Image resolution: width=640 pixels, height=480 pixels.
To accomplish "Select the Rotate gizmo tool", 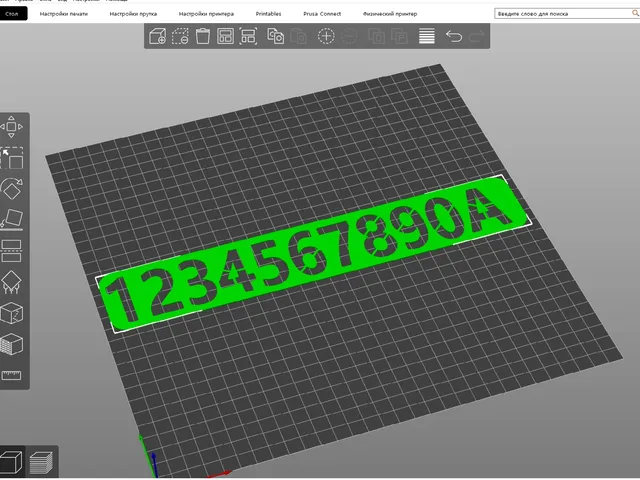I will [x=12, y=189].
